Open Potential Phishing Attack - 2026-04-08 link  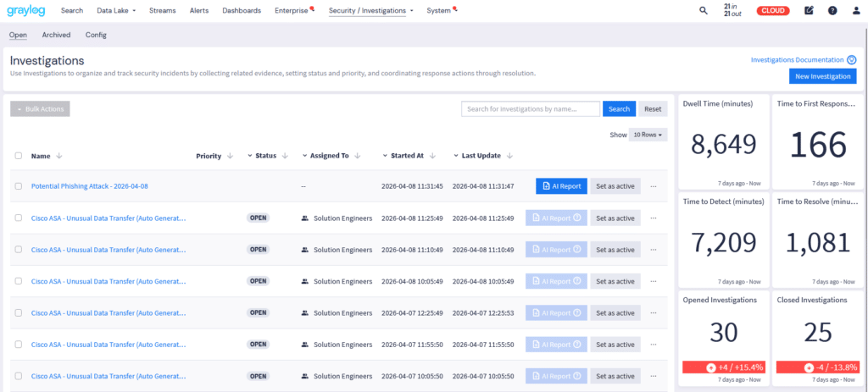pos(89,186)
